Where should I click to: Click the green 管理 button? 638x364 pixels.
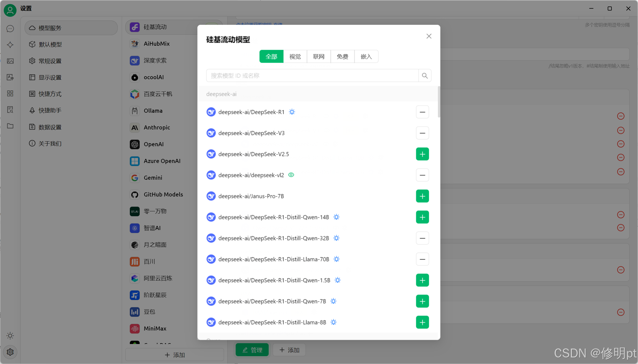coord(252,350)
